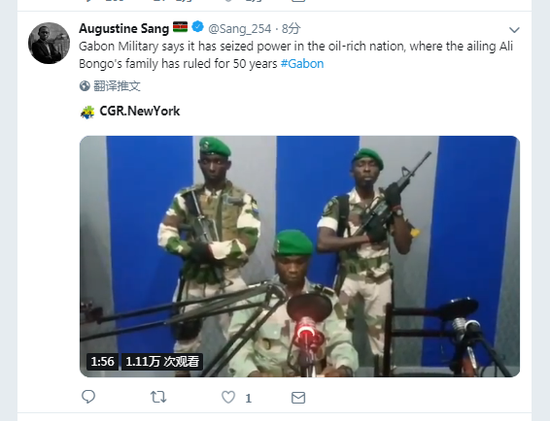The height and width of the screenshot is (421, 550).
Task: Play the Gabon military video
Action: [x=300, y=256]
